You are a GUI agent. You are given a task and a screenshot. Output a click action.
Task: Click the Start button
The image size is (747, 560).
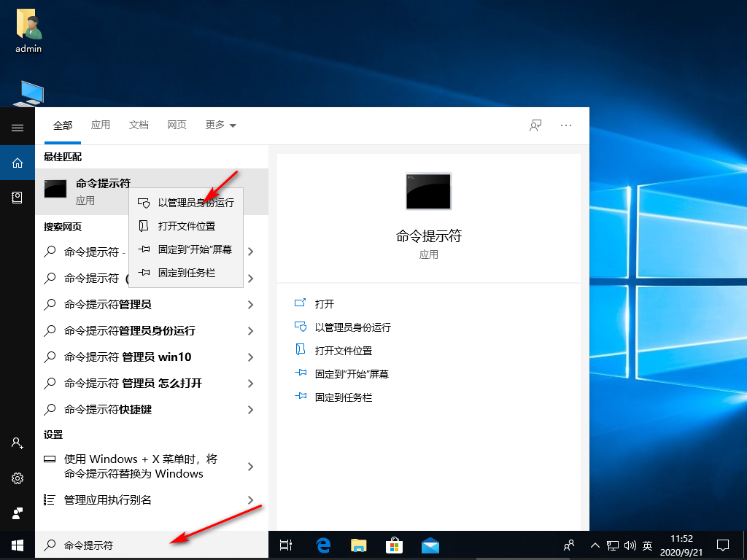point(17,545)
